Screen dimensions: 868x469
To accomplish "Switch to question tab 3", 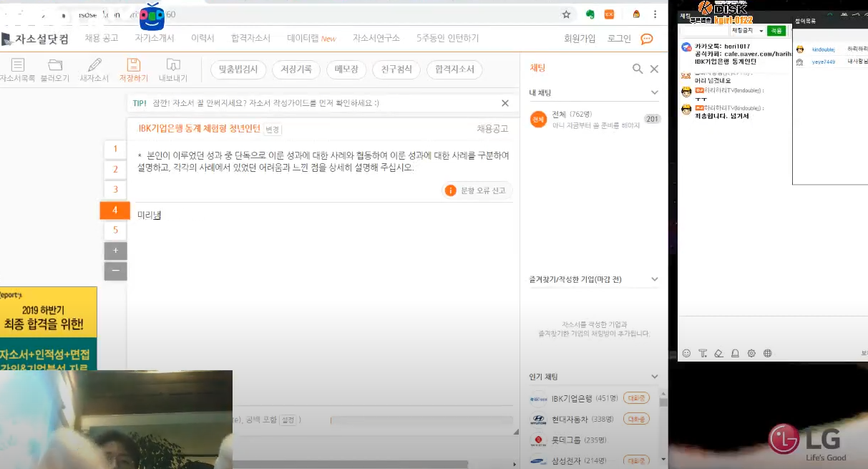I will tap(115, 189).
